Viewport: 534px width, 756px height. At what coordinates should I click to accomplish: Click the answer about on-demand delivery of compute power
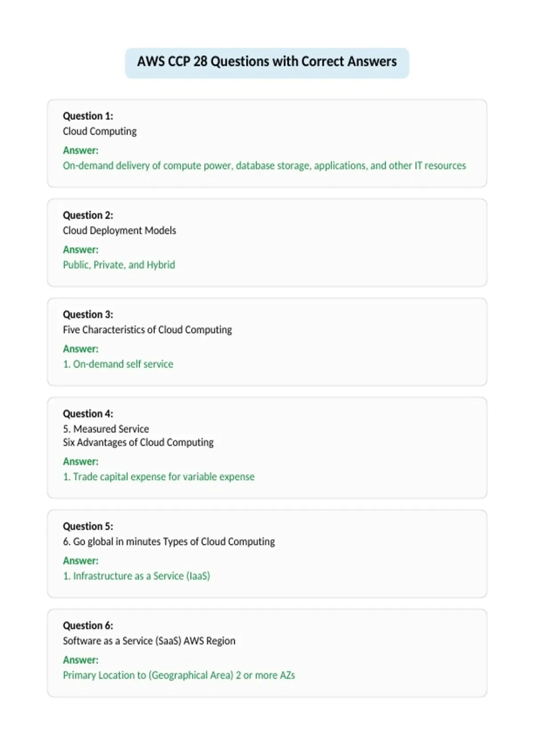point(264,165)
